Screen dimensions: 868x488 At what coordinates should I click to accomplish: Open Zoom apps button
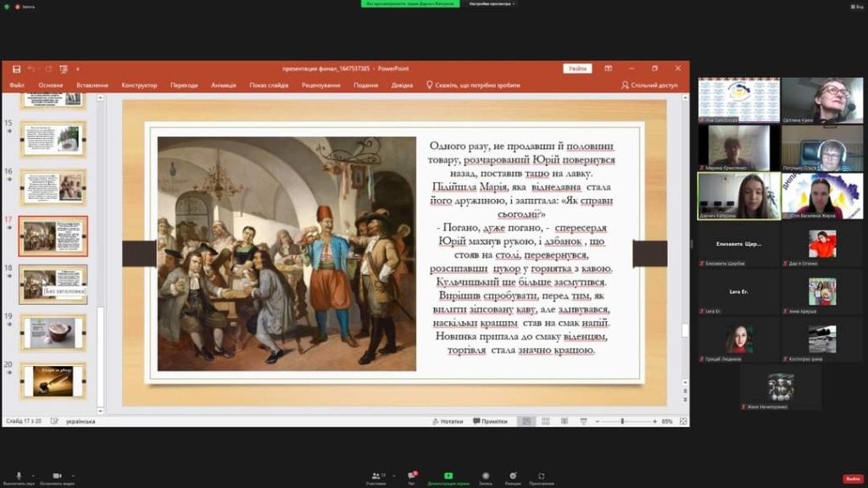[542, 478]
